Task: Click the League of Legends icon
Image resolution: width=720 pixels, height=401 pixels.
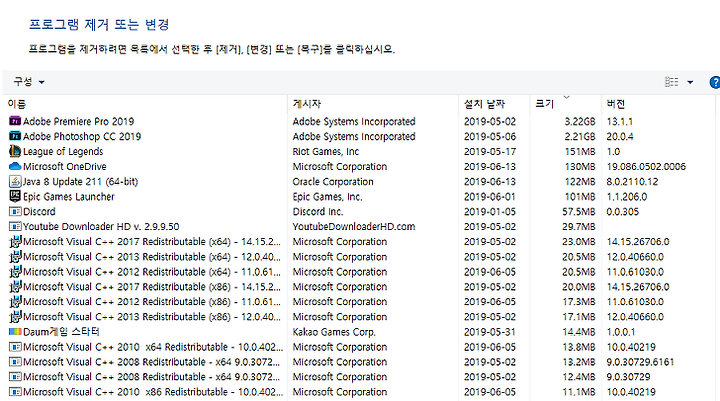Action: 15,151
